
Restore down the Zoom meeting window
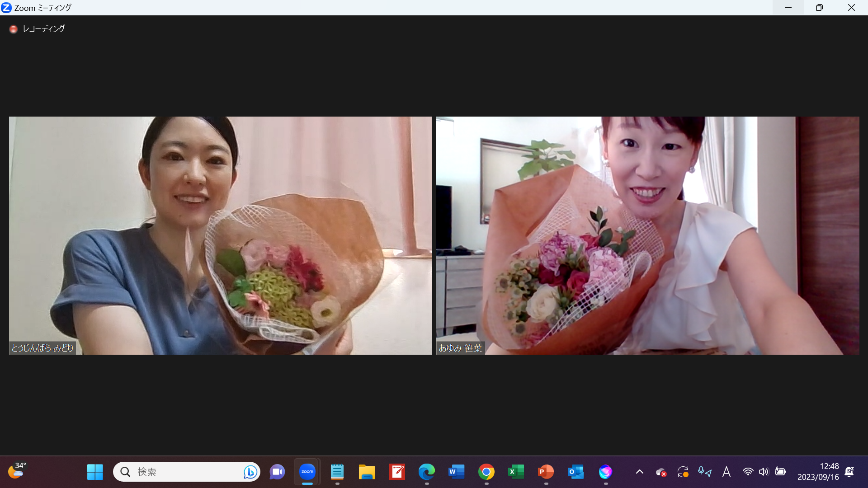[x=819, y=8]
